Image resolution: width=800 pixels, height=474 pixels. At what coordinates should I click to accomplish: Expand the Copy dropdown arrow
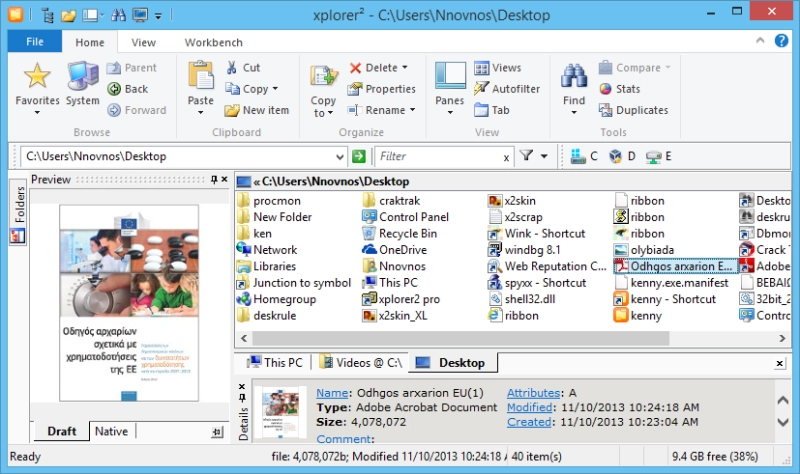275,89
